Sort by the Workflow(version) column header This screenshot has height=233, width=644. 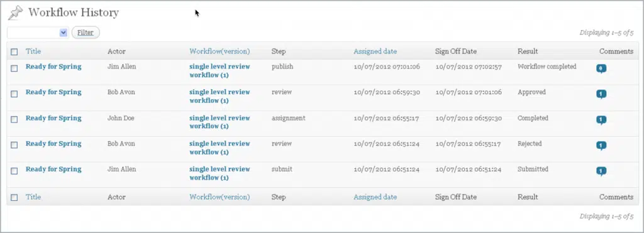[x=219, y=51]
